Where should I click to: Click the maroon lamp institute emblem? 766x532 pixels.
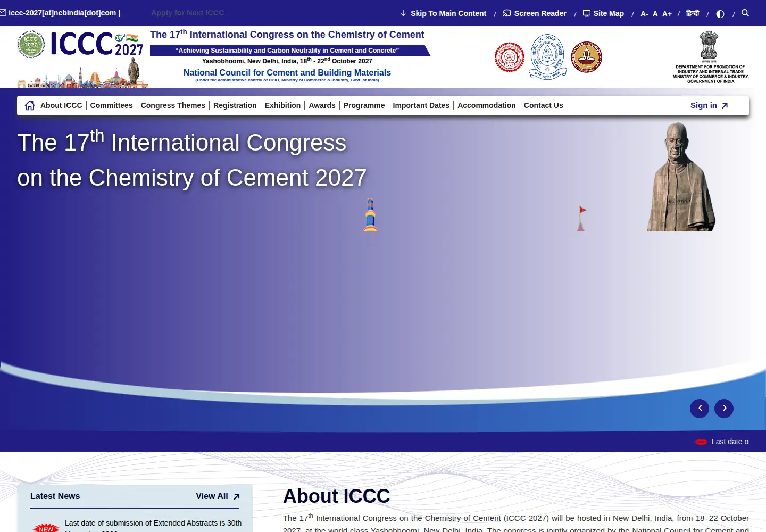click(587, 57)
